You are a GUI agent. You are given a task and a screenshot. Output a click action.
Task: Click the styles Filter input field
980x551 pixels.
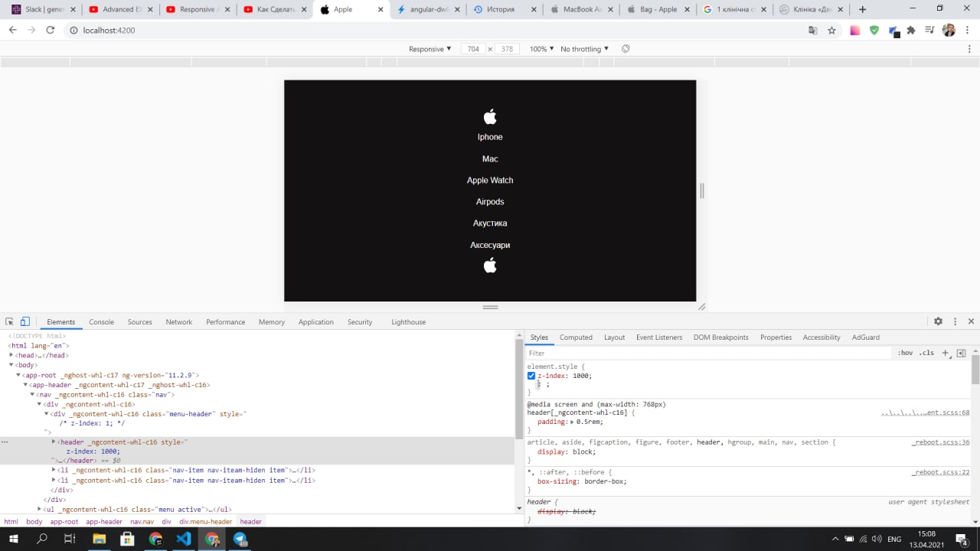[709, 353]
